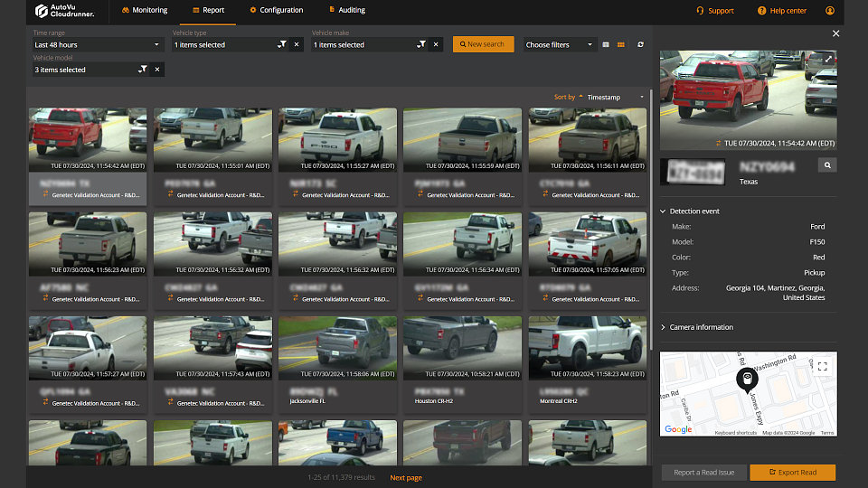
Task: Select the read thumbnail at 11:56:11 AM
Action: pos(588,139)
